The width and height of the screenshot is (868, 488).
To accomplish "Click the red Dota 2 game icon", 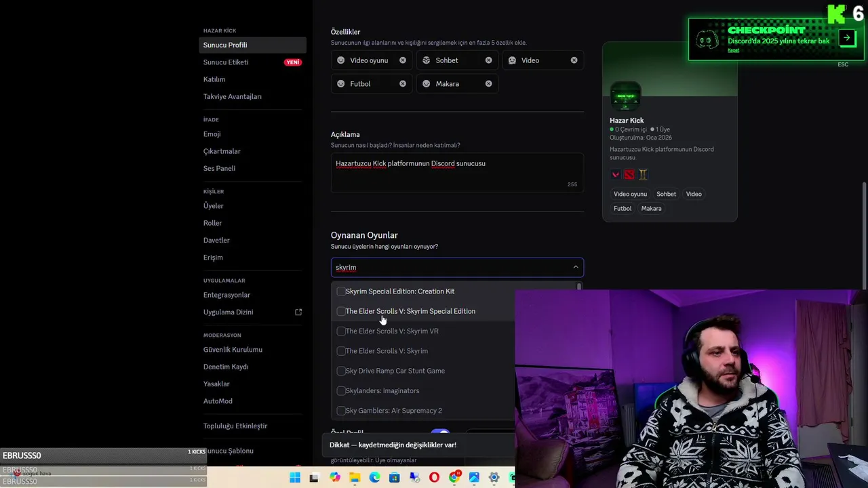I will [x=629, y=174].
